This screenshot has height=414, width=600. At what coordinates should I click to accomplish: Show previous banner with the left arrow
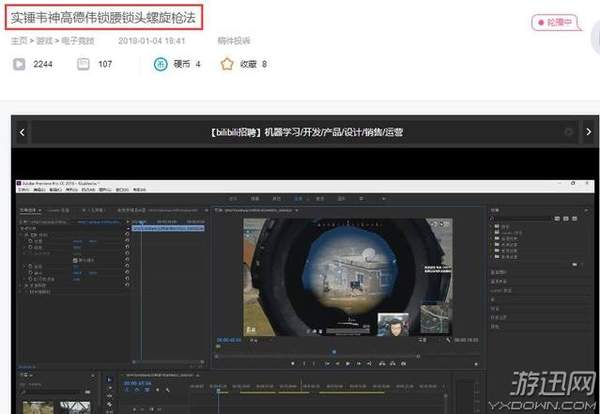[x=22, y=132]
